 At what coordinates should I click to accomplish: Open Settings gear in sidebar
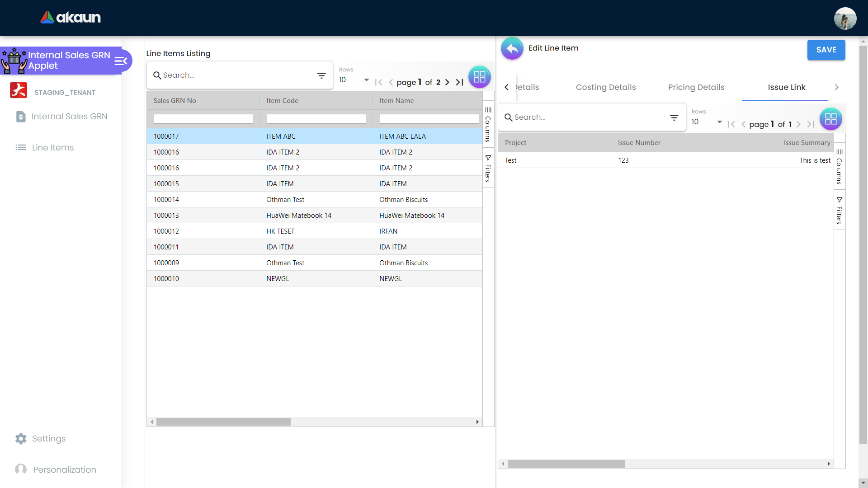[x=21, y=439]
